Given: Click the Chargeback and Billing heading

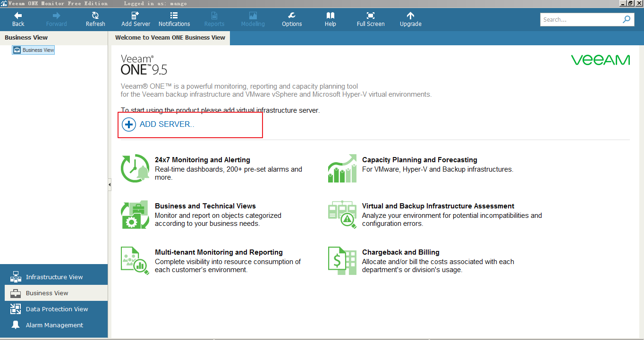Looking at the screenshot, I should 401,252.
